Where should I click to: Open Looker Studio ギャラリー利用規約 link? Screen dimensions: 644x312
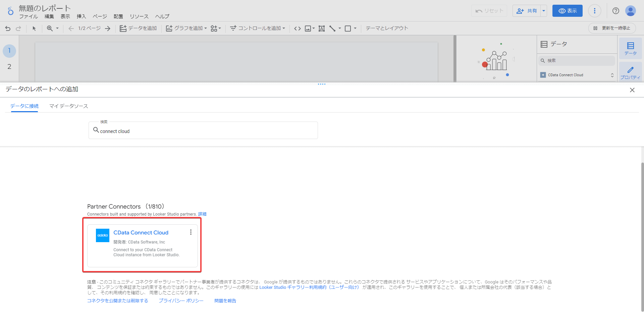pyautogui.click(x=309, y=287)
